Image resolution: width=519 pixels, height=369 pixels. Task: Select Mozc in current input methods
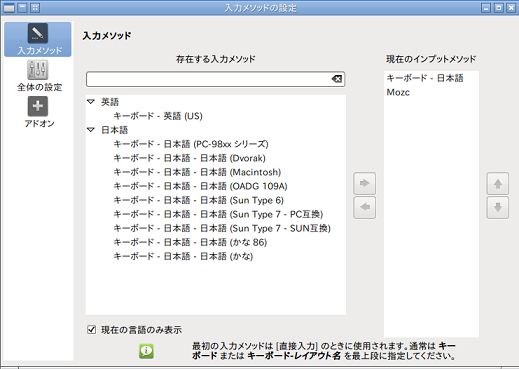click(x=398, y=92)
